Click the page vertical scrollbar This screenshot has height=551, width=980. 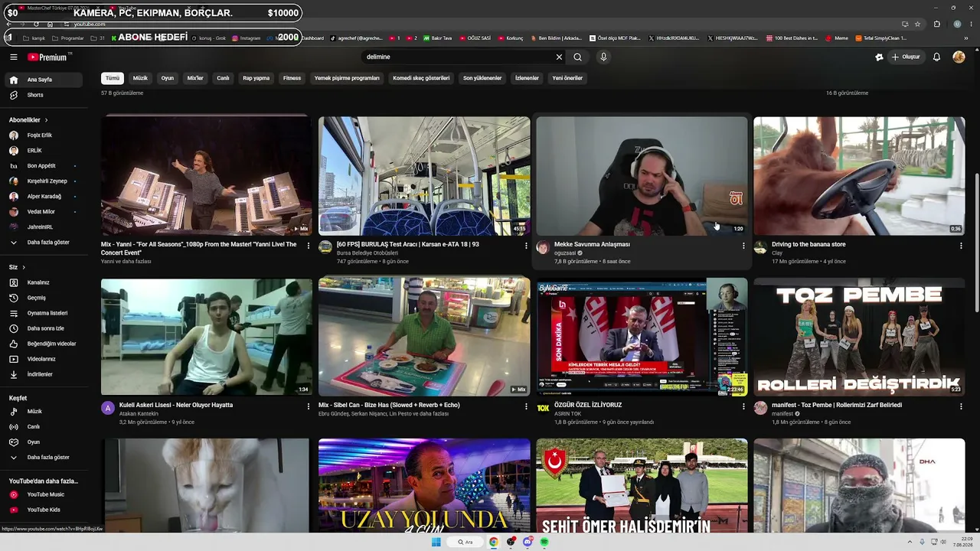click(x=977, y=241)
